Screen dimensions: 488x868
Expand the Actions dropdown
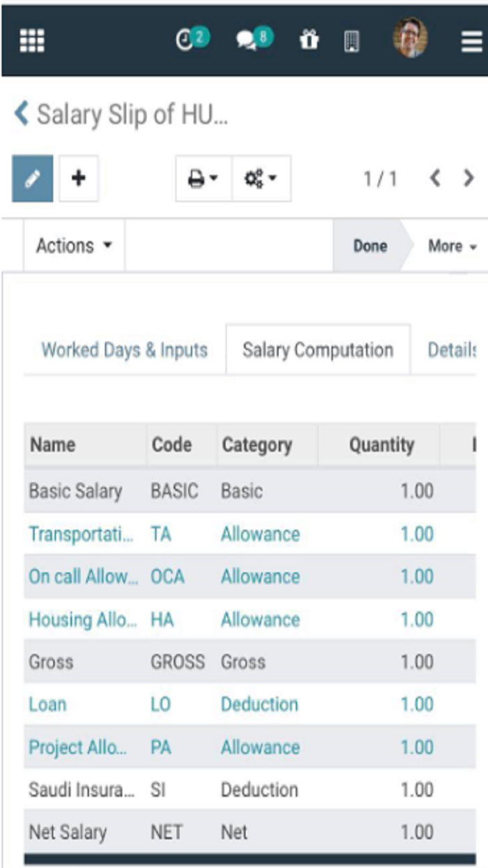tap(74, 246)
